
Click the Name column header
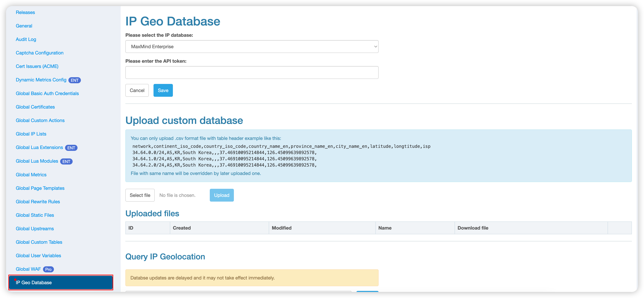[385, 228]
